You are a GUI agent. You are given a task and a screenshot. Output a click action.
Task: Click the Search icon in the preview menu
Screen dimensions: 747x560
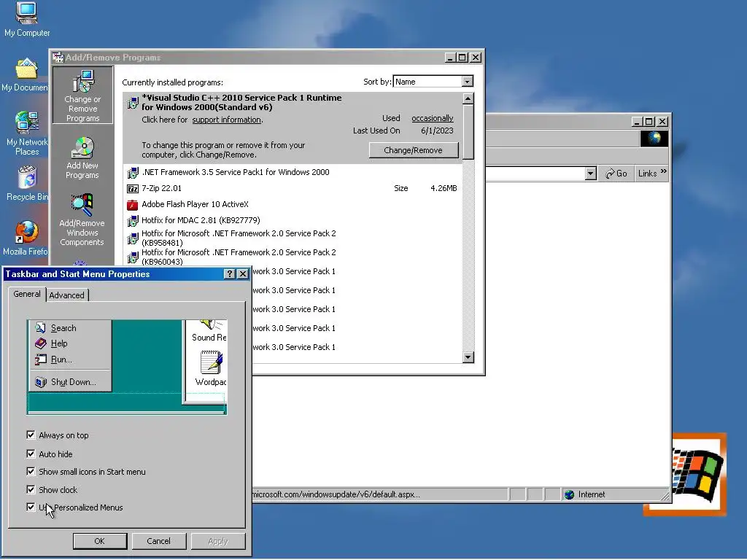click(41, 327)
